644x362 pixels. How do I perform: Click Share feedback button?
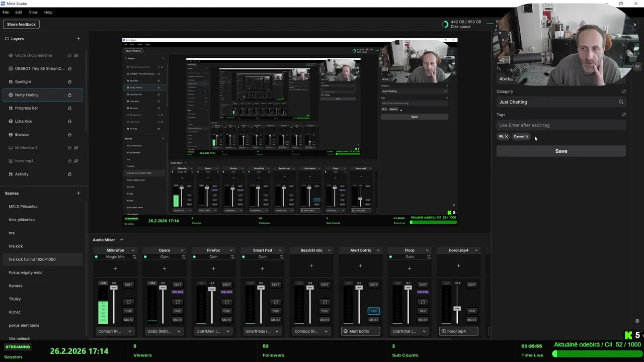pyautogui.click(x=21, y=24)
